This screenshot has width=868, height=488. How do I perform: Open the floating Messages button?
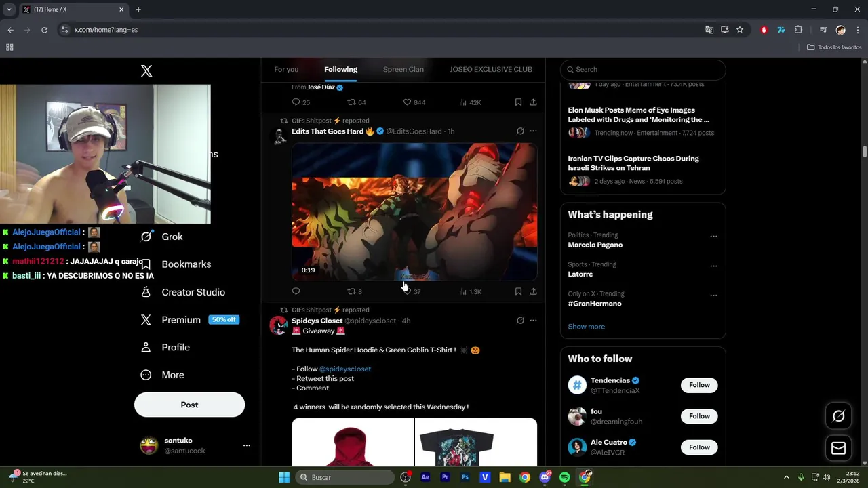[x=839, y=448]
